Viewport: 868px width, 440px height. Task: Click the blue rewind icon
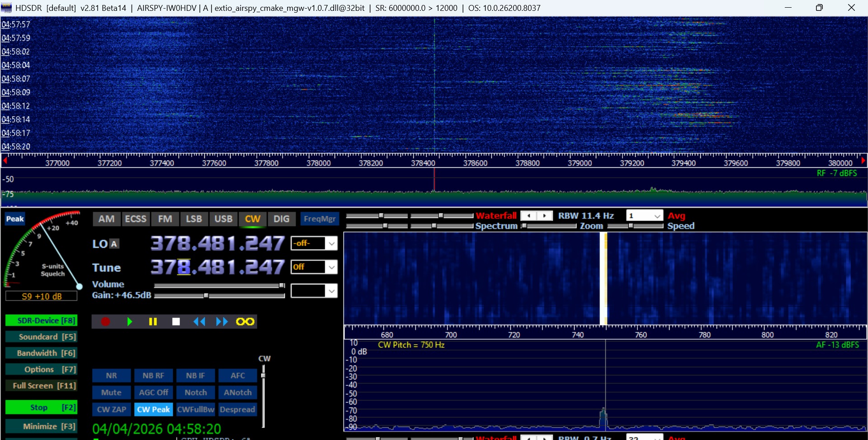coord(199,322)
